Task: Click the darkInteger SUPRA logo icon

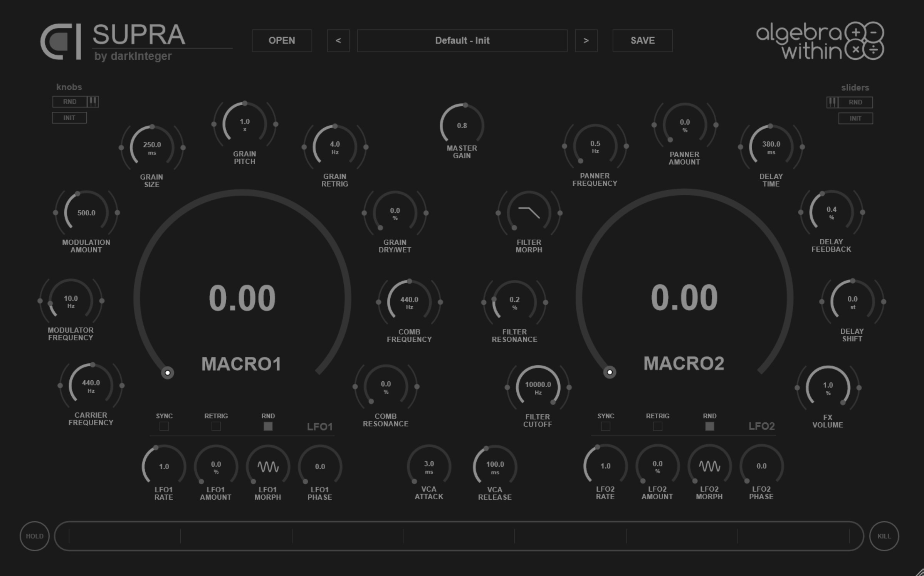Action: coord(61,41)
